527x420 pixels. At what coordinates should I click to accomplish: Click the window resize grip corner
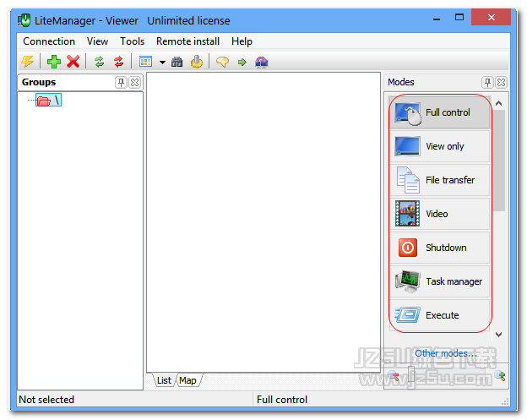tap(505, 401)
